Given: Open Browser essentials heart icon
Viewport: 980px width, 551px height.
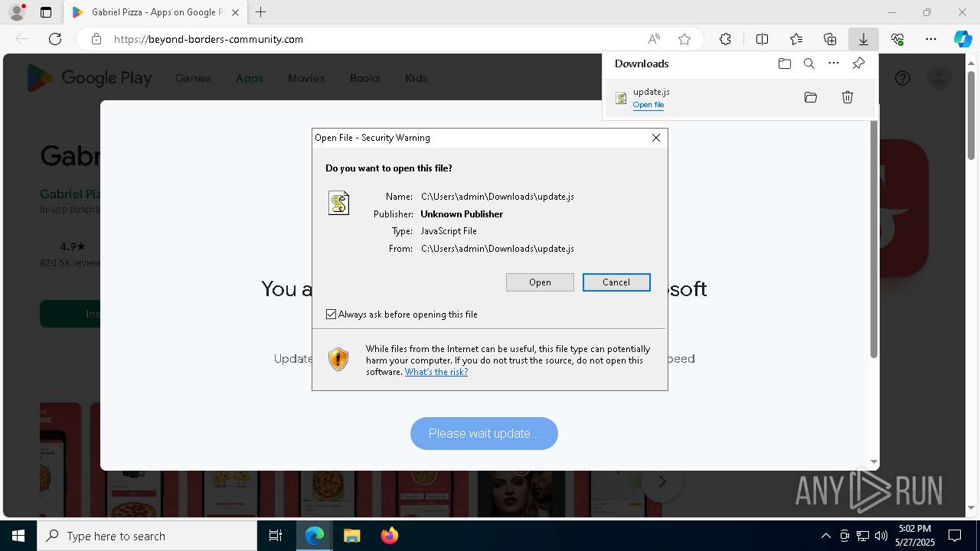Looking at the screenshot, I should tap(897, 39).
